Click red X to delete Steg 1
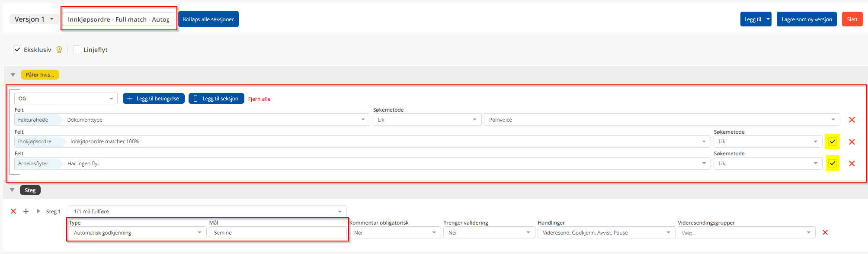 [x=13, y=211]
